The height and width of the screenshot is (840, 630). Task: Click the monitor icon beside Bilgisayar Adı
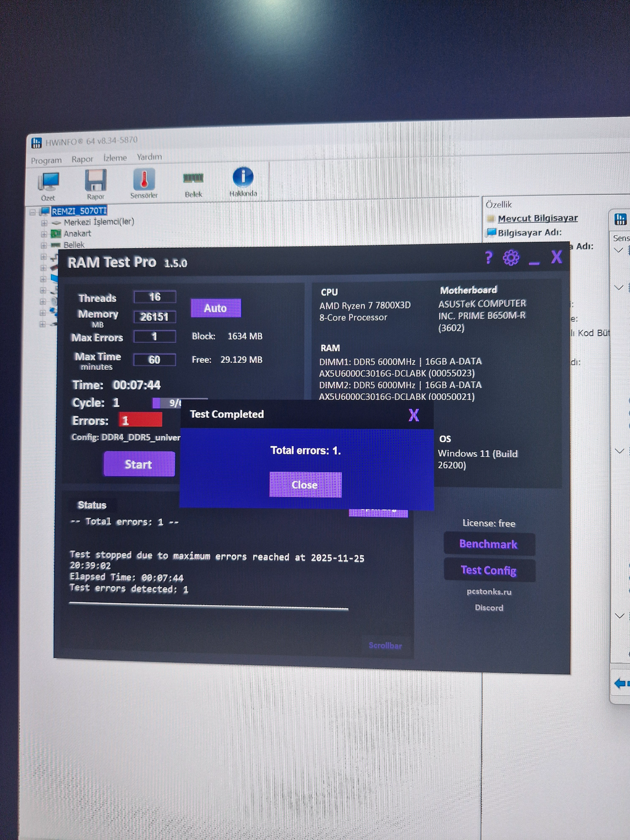pyautogui.click(x=492, y=233)
